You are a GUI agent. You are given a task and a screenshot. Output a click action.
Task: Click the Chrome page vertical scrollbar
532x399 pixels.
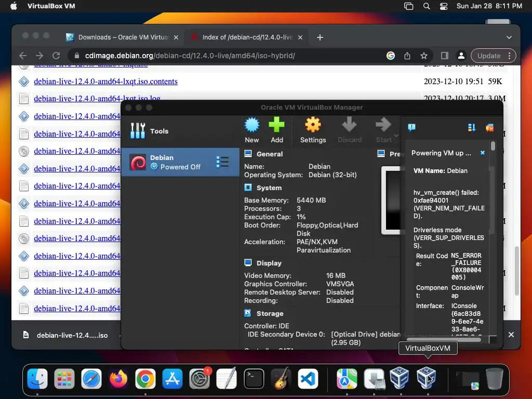coord(517,271)
